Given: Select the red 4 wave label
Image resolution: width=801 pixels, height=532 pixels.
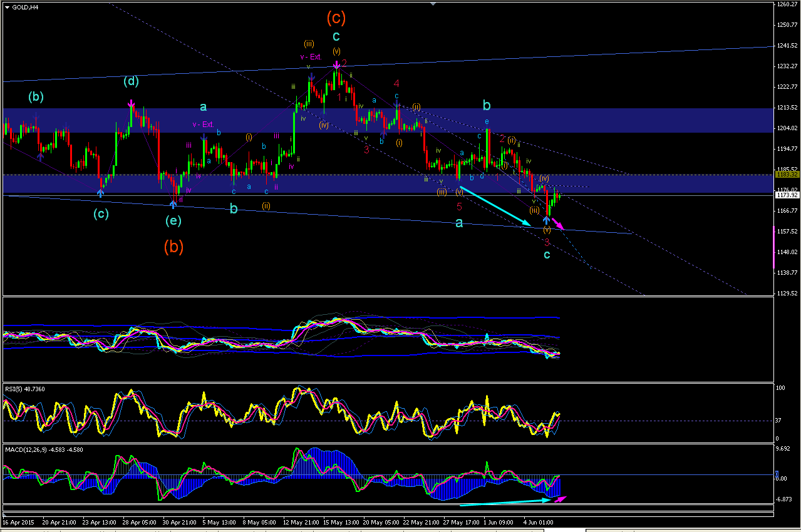Looking at the screenshot, I should coord(396,83).
